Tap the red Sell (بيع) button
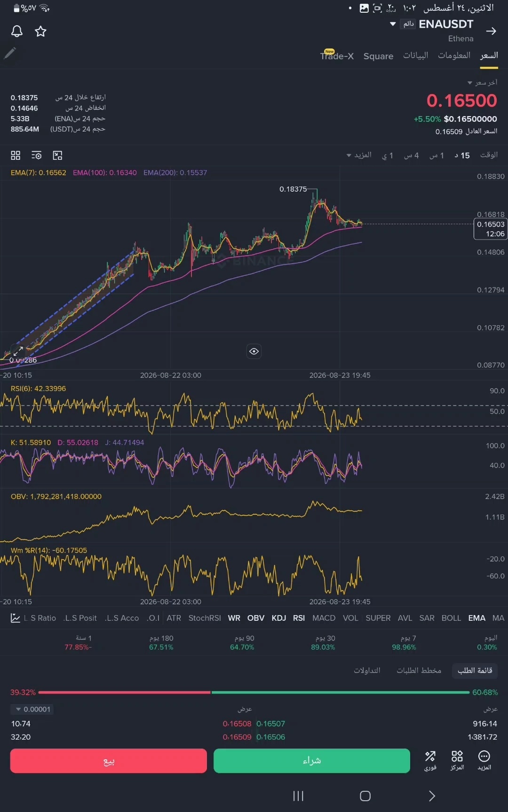508x812 pixels. tap(109, 761)
